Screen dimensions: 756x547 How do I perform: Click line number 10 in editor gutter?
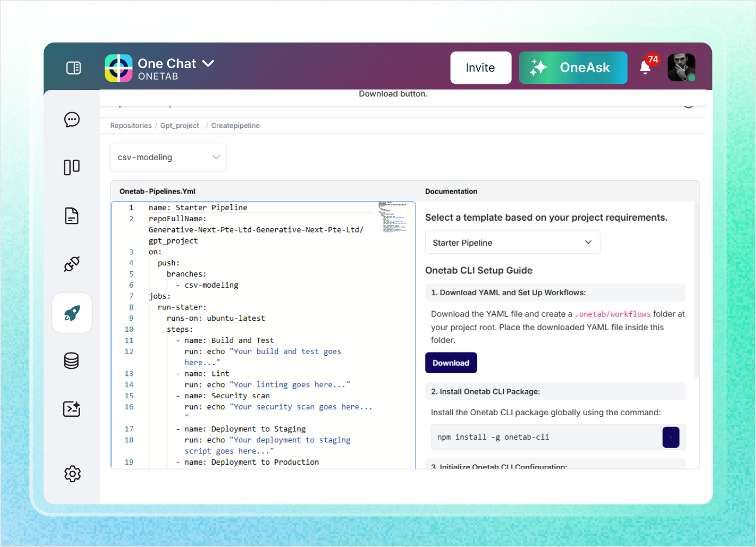129,330
